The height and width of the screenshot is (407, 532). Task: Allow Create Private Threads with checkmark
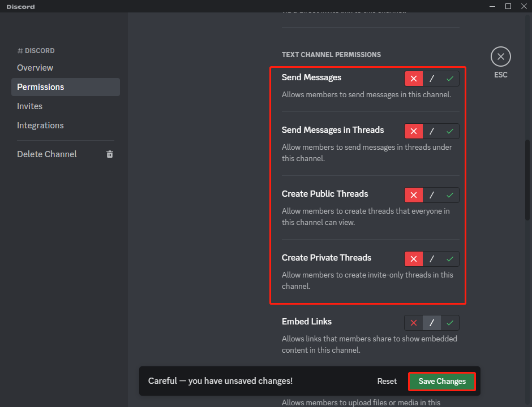(450, 259)
